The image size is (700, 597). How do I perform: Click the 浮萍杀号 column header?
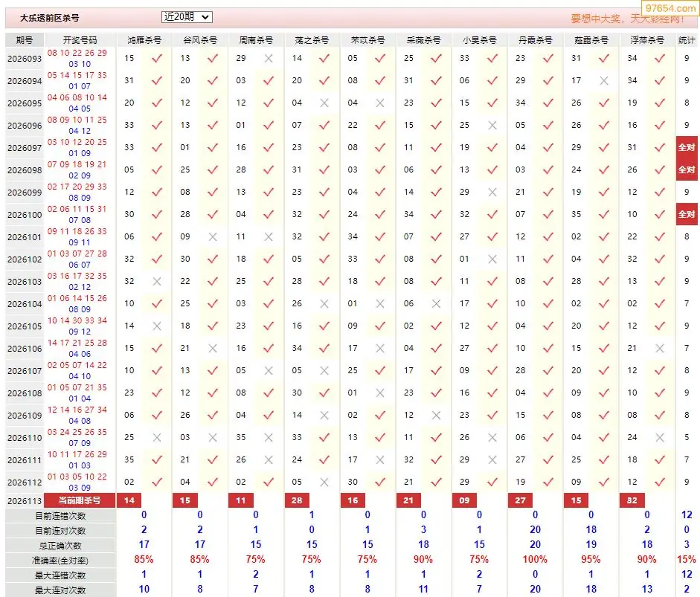tap(647, 40)
